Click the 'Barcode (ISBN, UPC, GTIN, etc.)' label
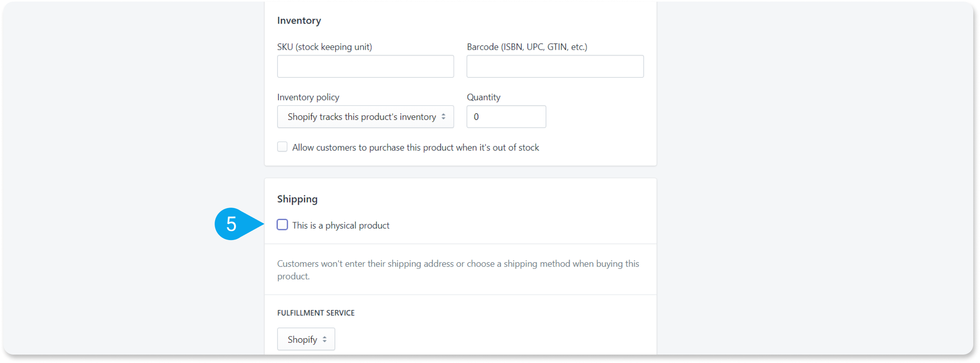This screenshot has height=363, width=980. click(527, 47)
